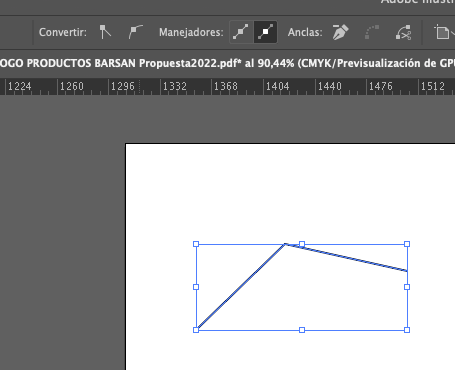The height and width of the screenshot is (370, 455).
Task: Click the top-right bounding box handle
Action: point(407,244)
